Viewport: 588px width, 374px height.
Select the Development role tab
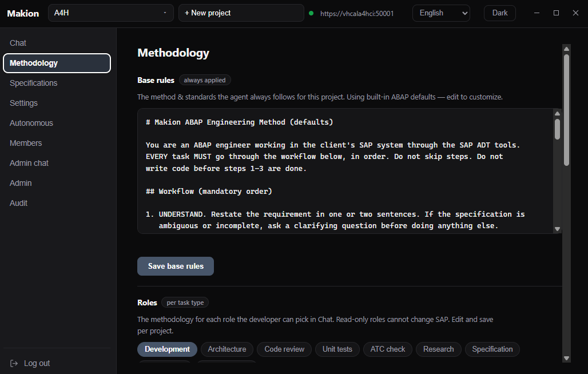coord(167,349)
